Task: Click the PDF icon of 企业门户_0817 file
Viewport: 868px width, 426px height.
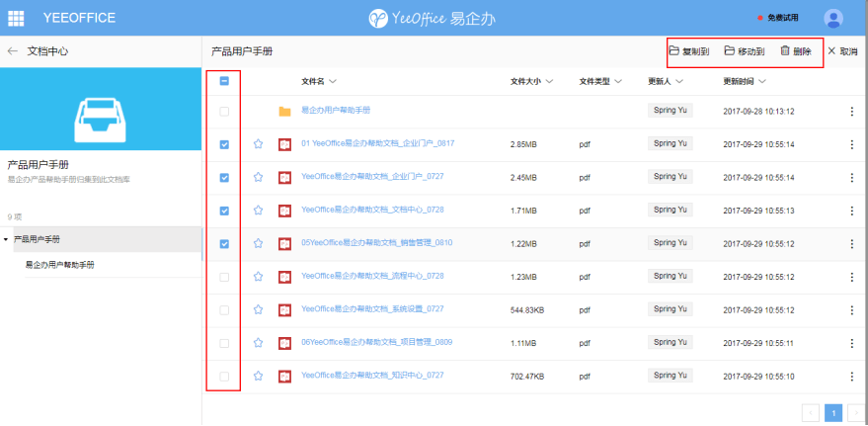Action: tap(285, 144)
